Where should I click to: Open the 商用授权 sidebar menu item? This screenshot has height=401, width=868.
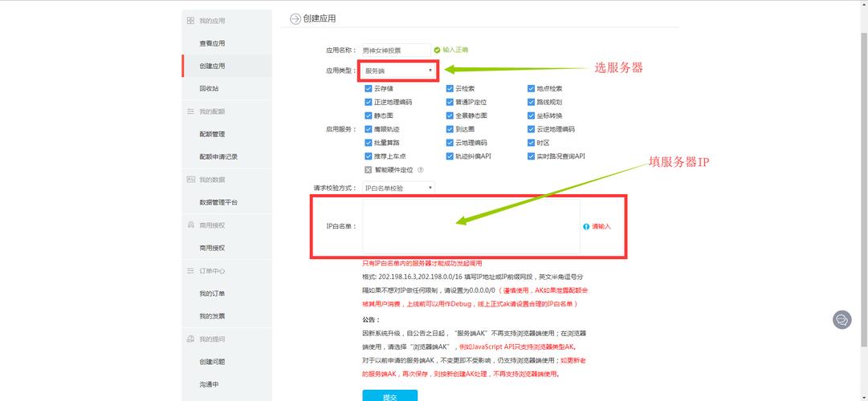pos(213,248)
